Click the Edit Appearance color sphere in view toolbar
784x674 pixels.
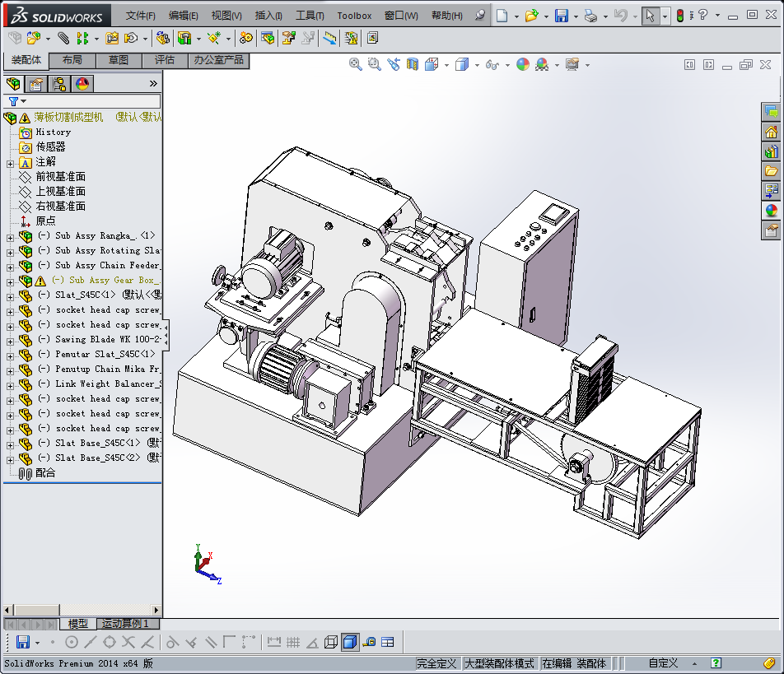[523, 64]
